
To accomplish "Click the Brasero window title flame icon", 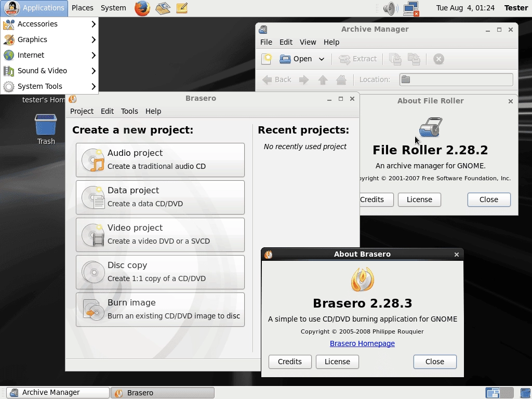I will [72, 99].
